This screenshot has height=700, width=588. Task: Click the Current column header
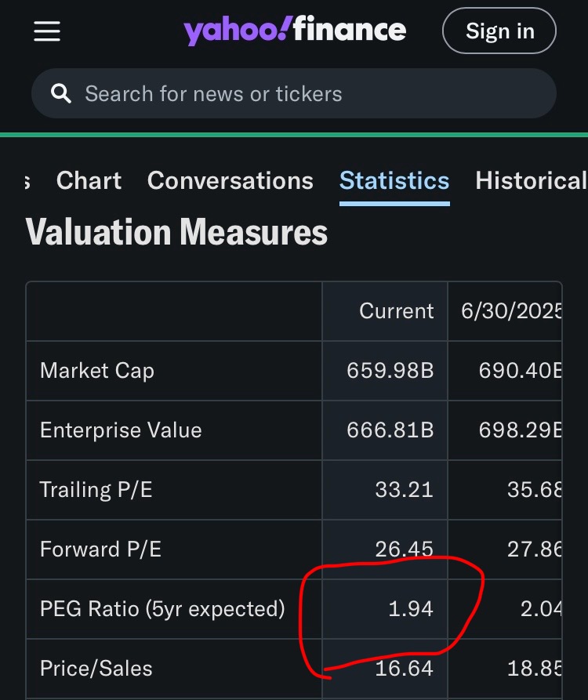[x=396, y=311]
